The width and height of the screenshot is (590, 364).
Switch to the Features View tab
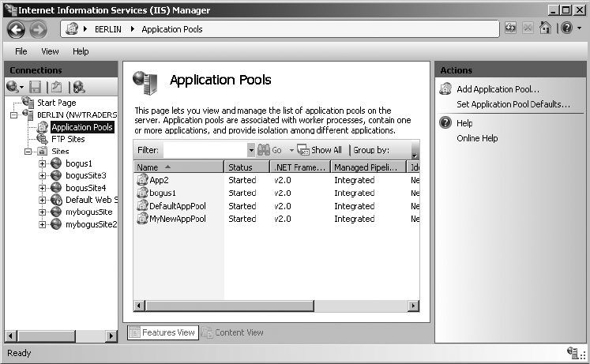tap(163, 332)
